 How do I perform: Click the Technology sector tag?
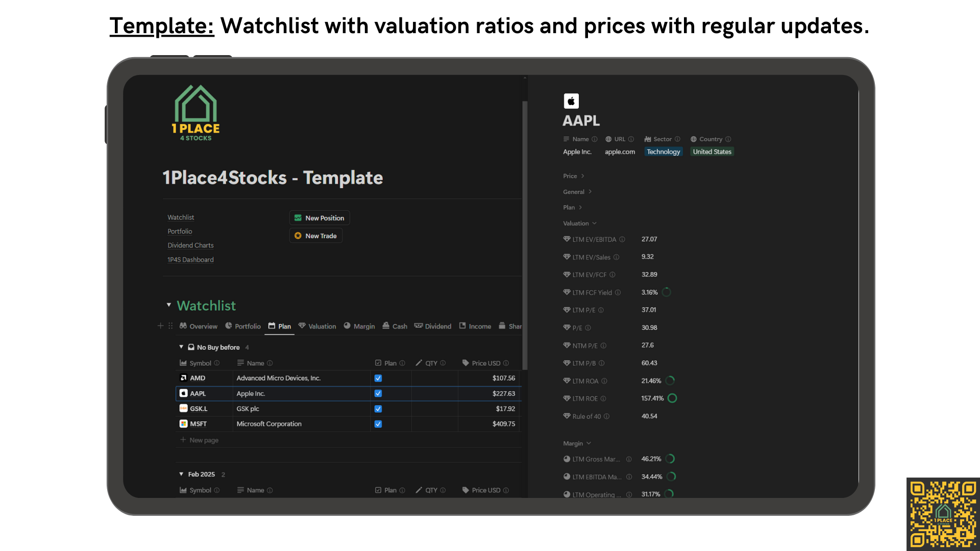coord(664,152)
